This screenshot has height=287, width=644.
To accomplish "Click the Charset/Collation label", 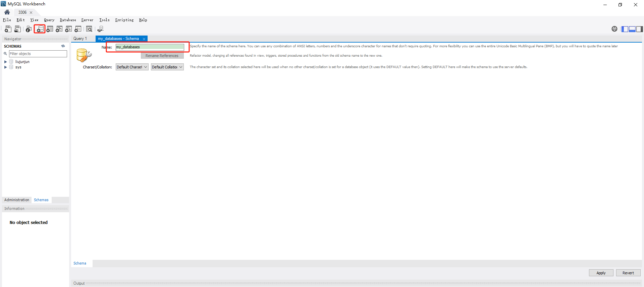I will [98, 67].
